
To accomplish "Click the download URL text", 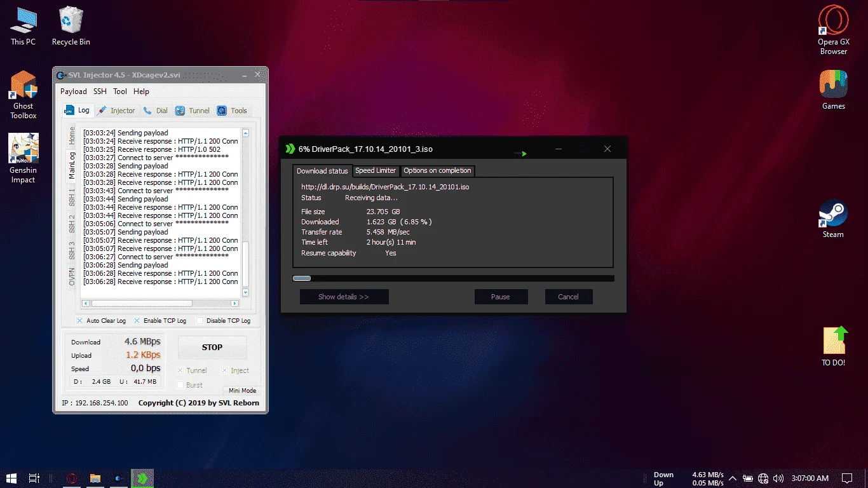I will pyautogui.click(x=385, y=187).
